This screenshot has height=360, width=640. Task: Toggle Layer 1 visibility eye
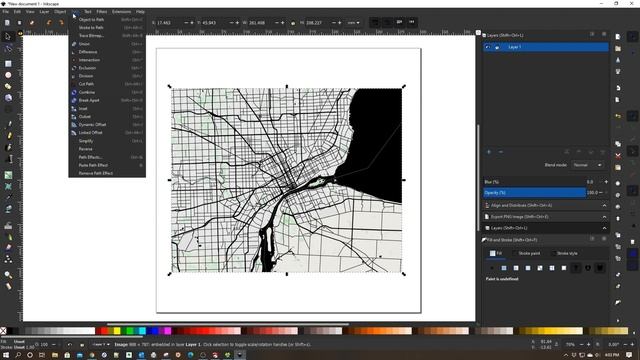click(487, 47)
